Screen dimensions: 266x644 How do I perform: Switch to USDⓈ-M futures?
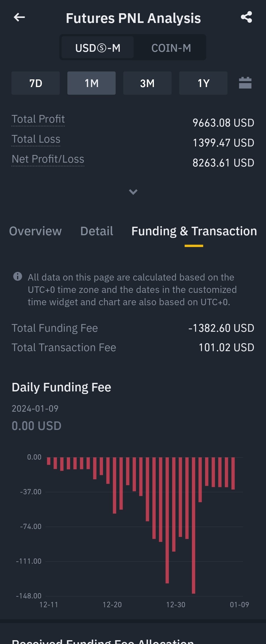pyautogui.click(x=98, y=48)
